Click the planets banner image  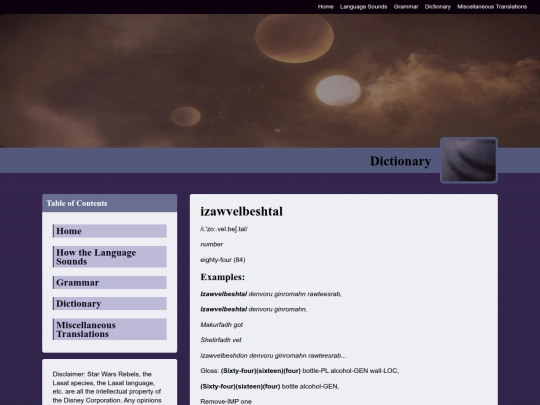pos(270,81)
